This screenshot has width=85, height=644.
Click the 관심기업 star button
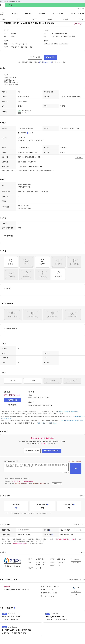[8, 566]
